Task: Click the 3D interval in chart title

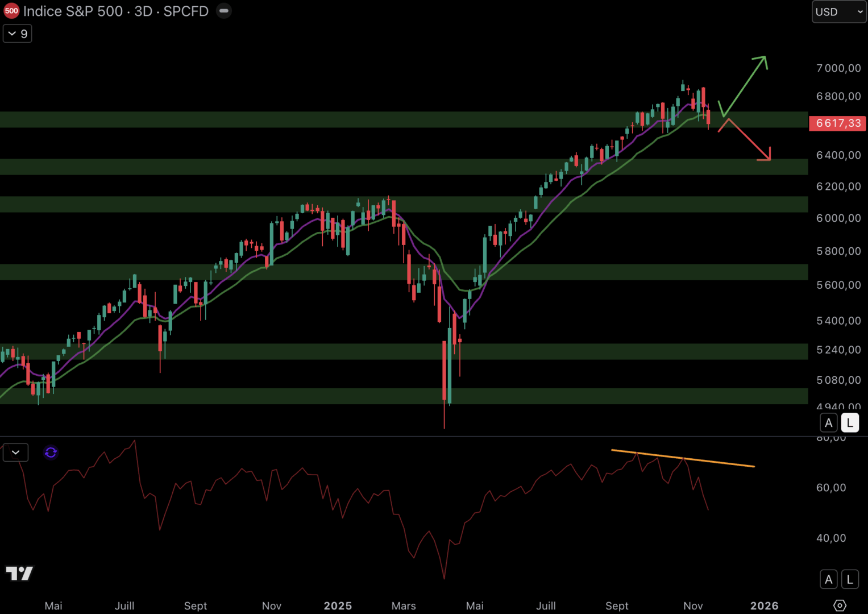Action: coord(143,11)
